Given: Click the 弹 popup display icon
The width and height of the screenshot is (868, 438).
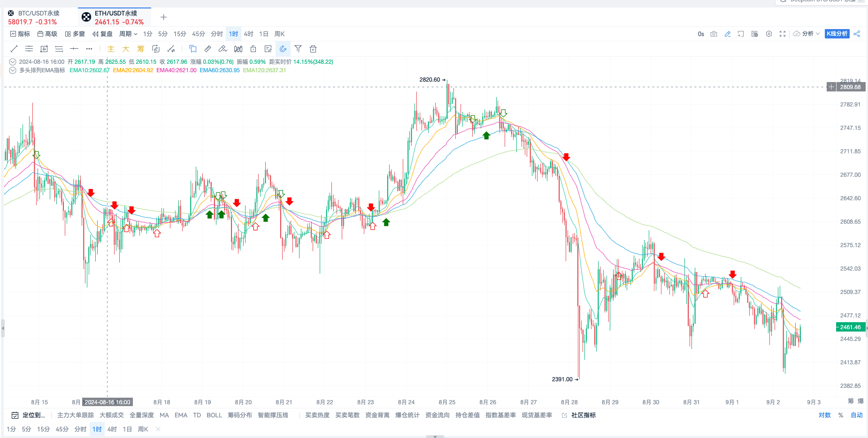Looking at the screenshot, I should click(x=754, y=34).
